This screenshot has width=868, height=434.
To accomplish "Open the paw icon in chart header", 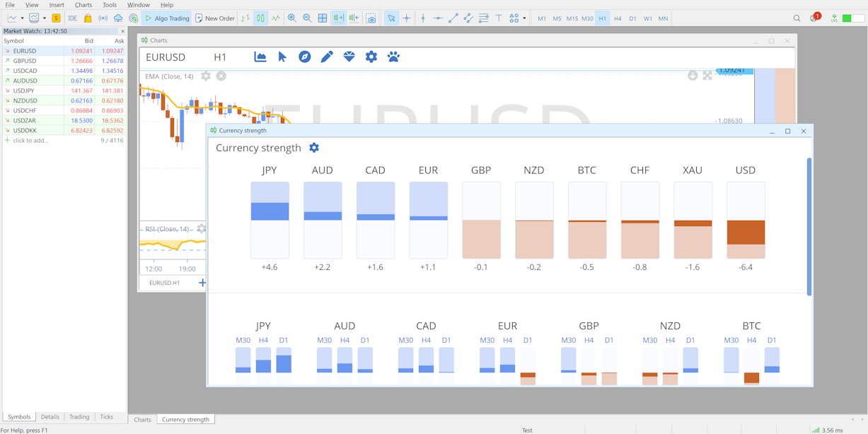I will pos(393,57).
